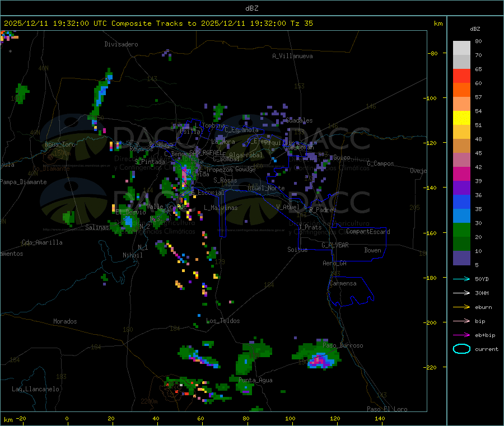Click the '100' tick on the horizontal km axis

click(290, 418)
